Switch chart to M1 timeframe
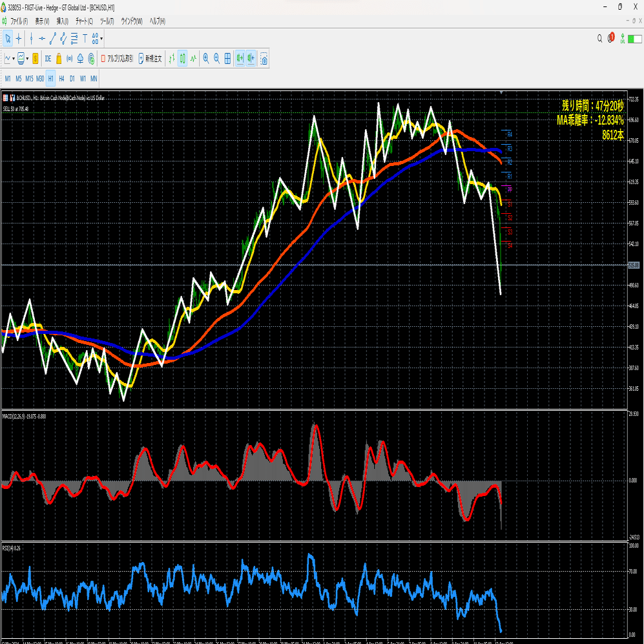The image size is (644, 644). tap(8, 78)
